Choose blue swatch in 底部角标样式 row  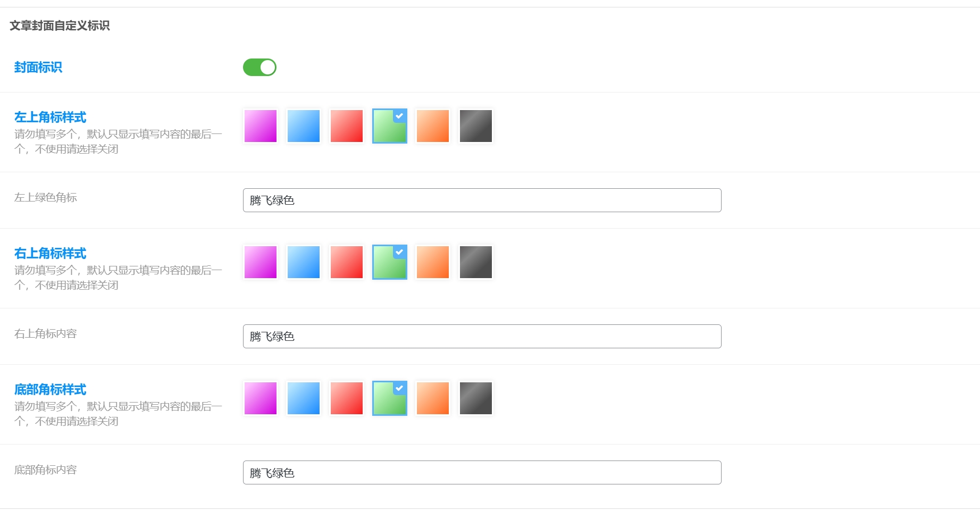tap(304, 398)
